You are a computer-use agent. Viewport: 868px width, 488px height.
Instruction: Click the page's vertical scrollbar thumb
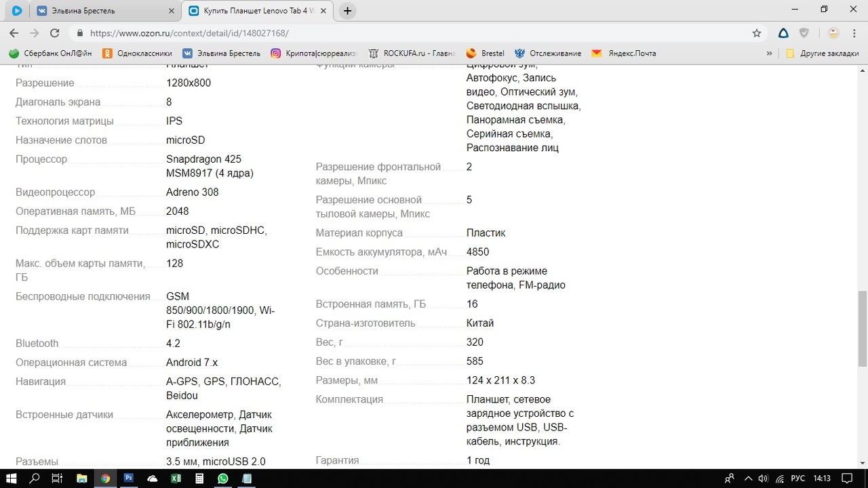(x=862, y=328)
